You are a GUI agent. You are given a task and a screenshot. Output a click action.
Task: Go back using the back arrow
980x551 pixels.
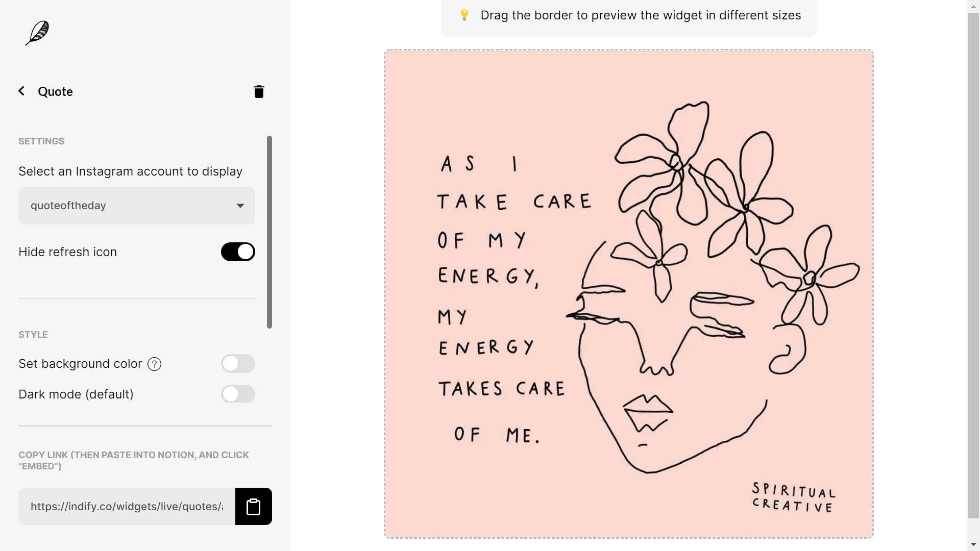pyautogui.click(x=21, y=91)
